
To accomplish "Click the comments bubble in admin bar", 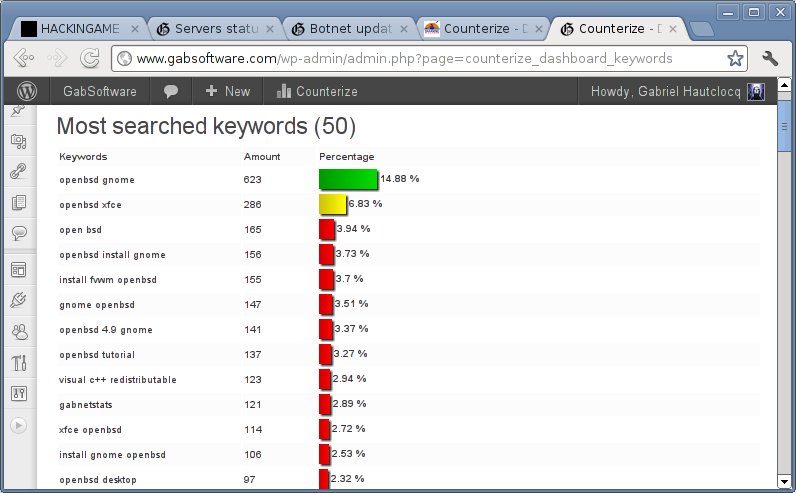I will click(x=171, y=91).
